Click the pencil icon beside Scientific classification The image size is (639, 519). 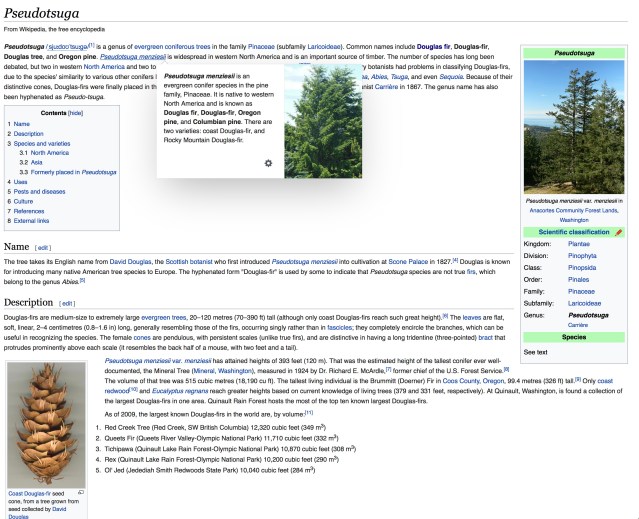pyautogui.click(x=619, y=232)
